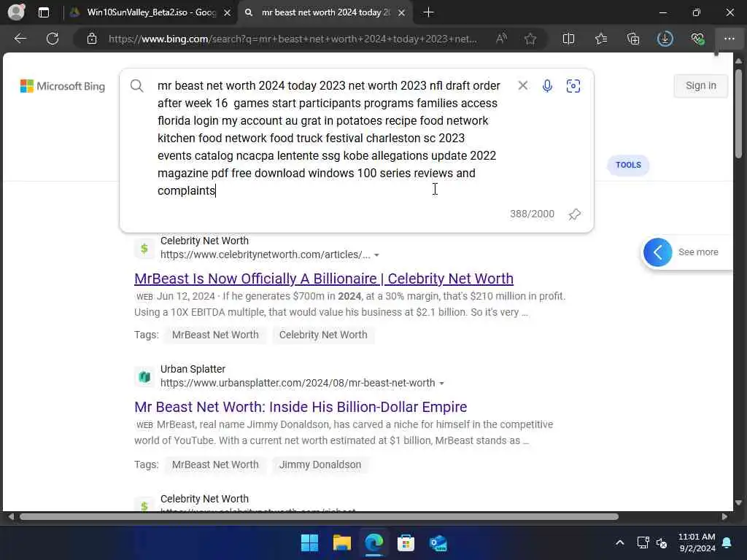Viewport: 747px width, 560px height.
Task: Click scroll down arrow of vertical scrollbar
Action: pos(738,503)
